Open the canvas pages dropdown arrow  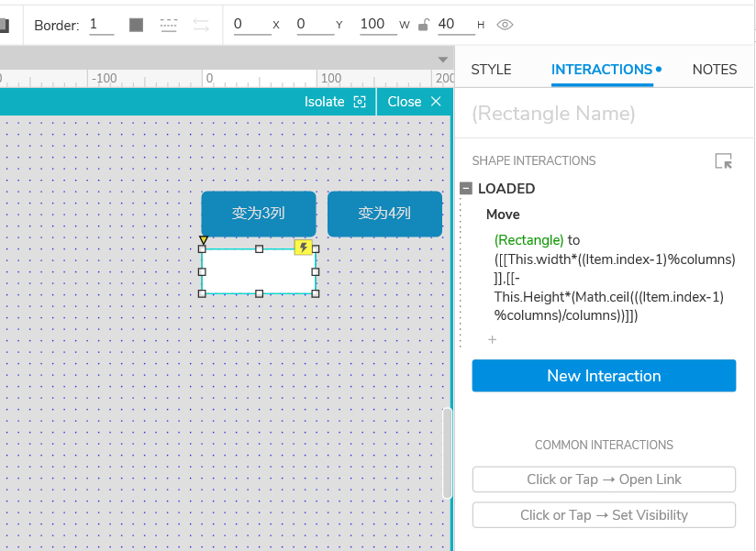tap(443, 60)
